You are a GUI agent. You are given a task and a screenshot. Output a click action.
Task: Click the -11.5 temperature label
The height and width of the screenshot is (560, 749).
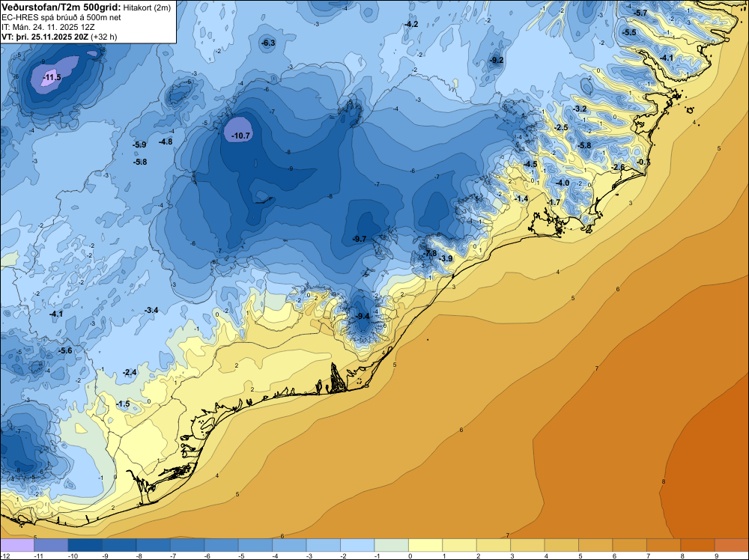[x=52, y=77]
